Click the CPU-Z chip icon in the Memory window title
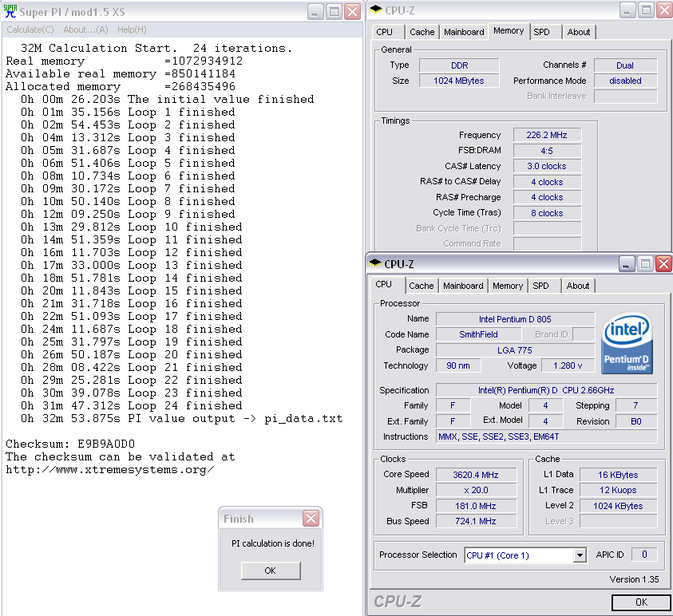The height and width of the screenshot is (616, 673). [376, 9]
